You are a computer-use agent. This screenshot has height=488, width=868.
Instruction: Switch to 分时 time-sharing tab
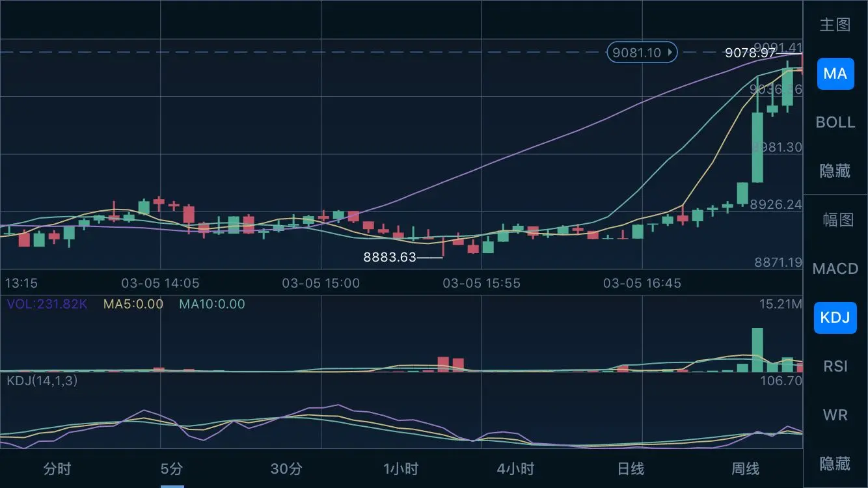(x=57, y=468)
